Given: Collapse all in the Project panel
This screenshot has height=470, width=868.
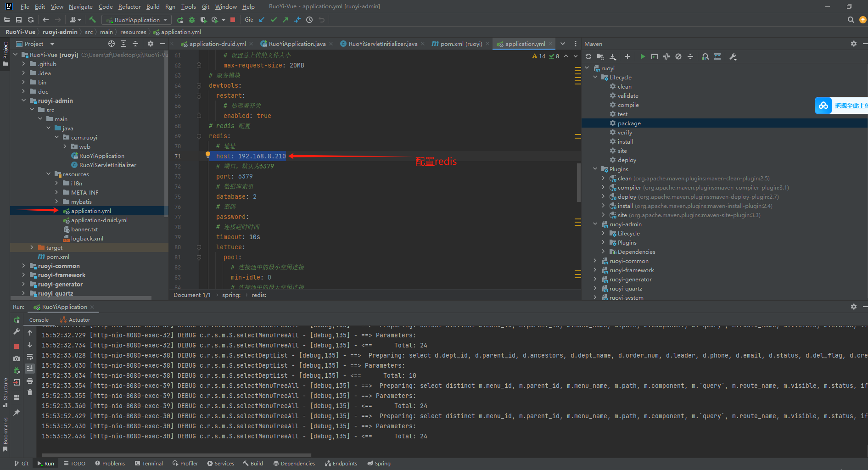Looking at the screenshot, I should click(x=135, y=44).
